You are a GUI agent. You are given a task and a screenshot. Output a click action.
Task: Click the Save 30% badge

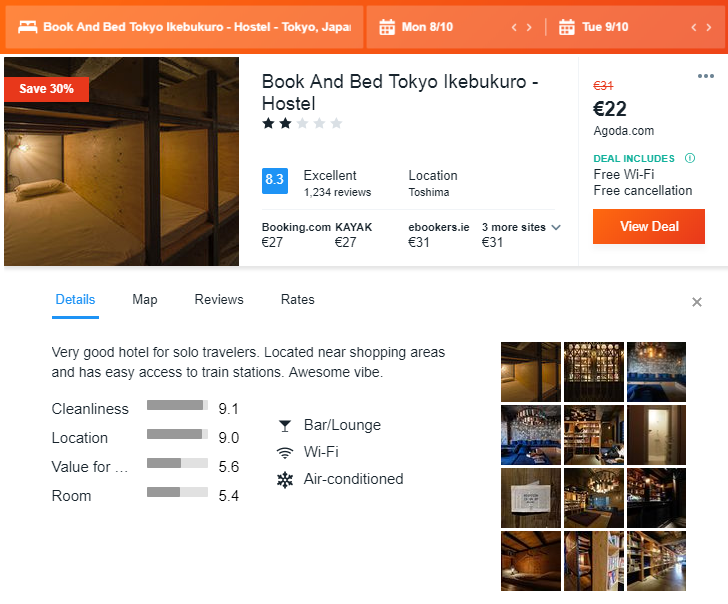click(x=46, y=89)
